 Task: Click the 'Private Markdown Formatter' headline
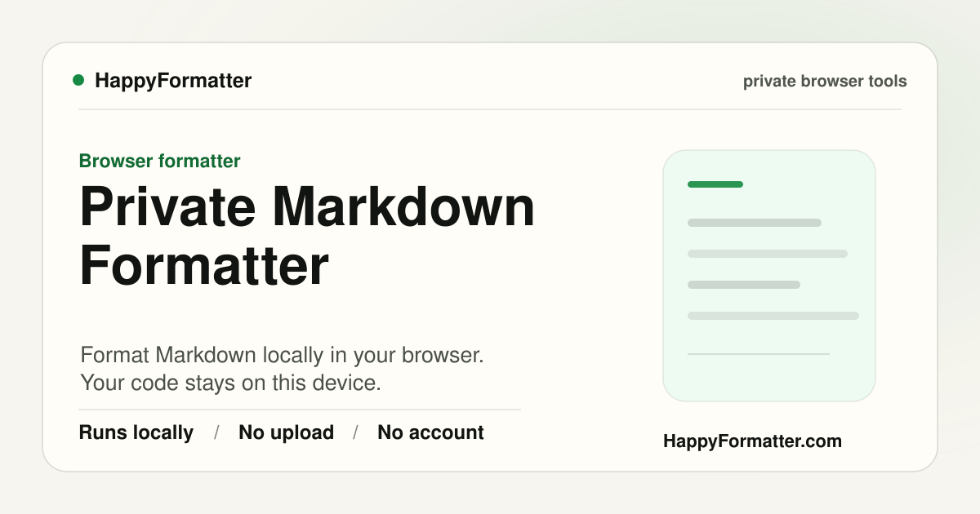point(307,237)
